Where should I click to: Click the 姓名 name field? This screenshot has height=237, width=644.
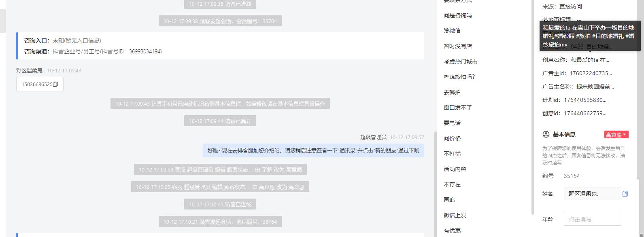coord(592,194)
